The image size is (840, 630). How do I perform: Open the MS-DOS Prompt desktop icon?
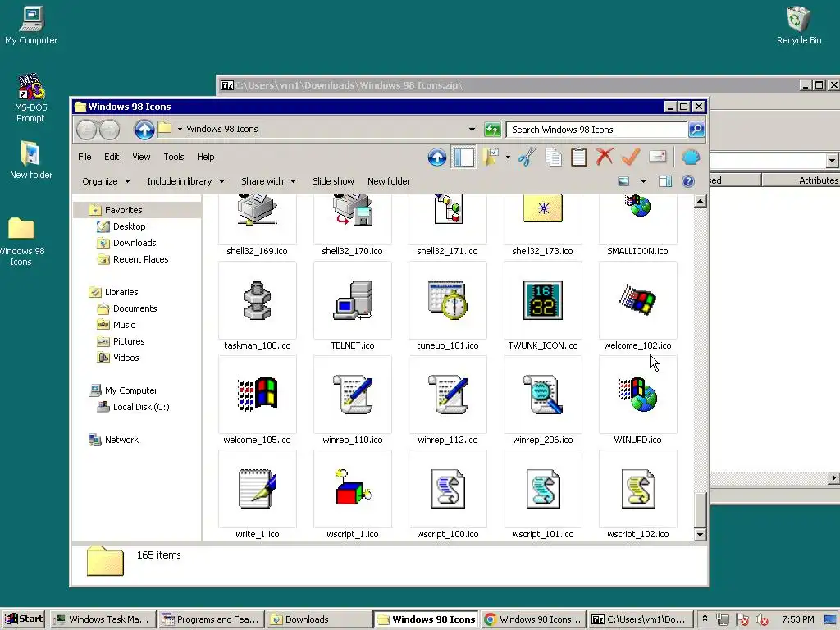(x=30, y=98)
